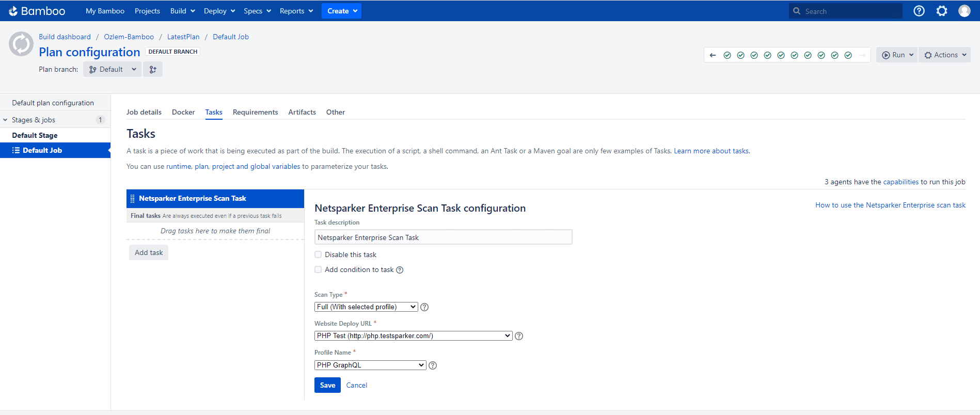Switch to the Requirements tab

pyautogui.click(x=255, y=112)
